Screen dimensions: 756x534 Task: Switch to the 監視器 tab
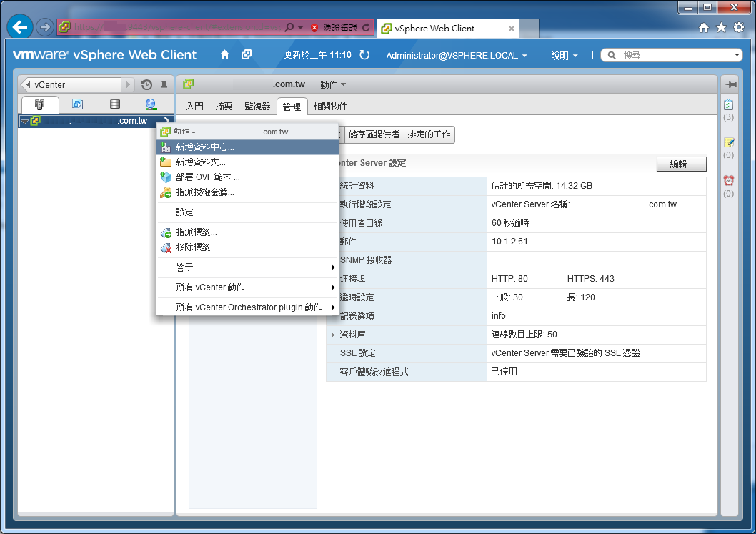tap(257, 106)
